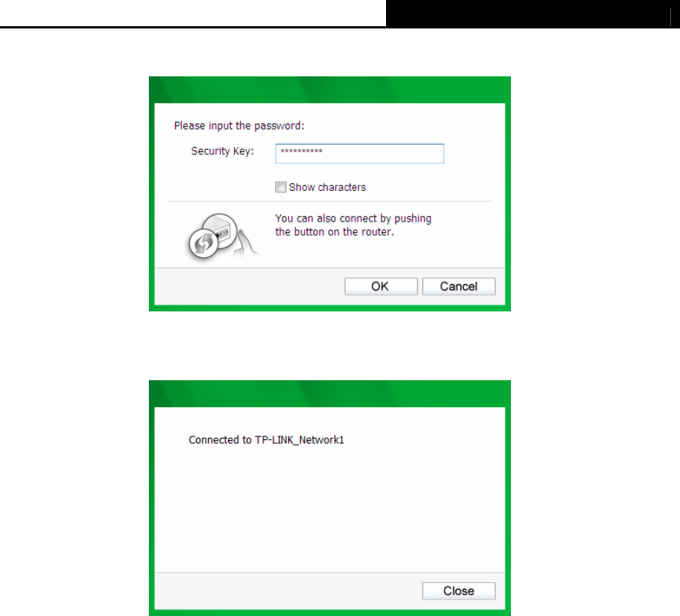Click the gray footer strip beside the Close button
The height and width of the screenshot is (616, 680).
[287, 591]
